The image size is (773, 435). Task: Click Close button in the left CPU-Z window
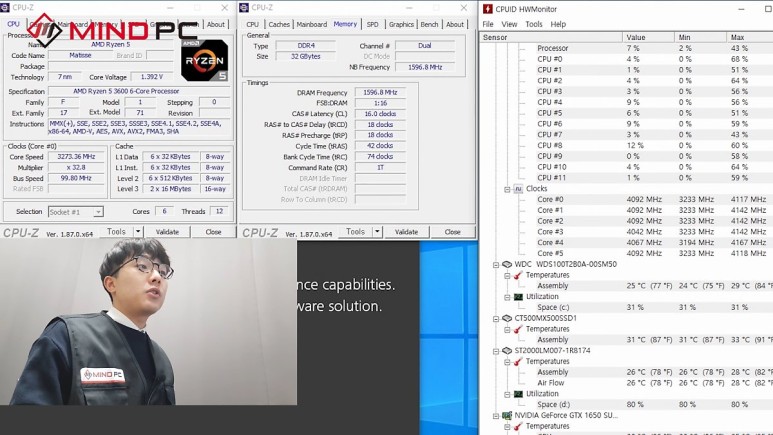[x=213, y=232]
